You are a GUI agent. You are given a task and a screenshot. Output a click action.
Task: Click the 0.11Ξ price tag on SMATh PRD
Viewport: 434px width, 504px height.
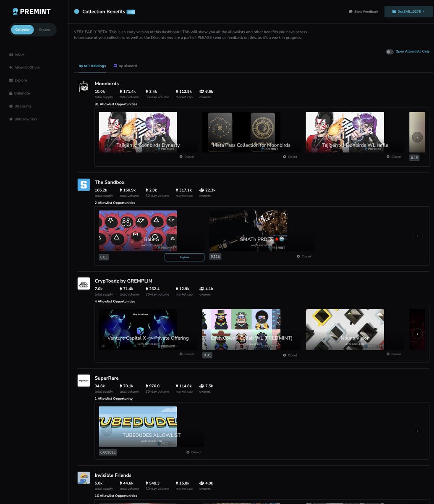point(215,256)
